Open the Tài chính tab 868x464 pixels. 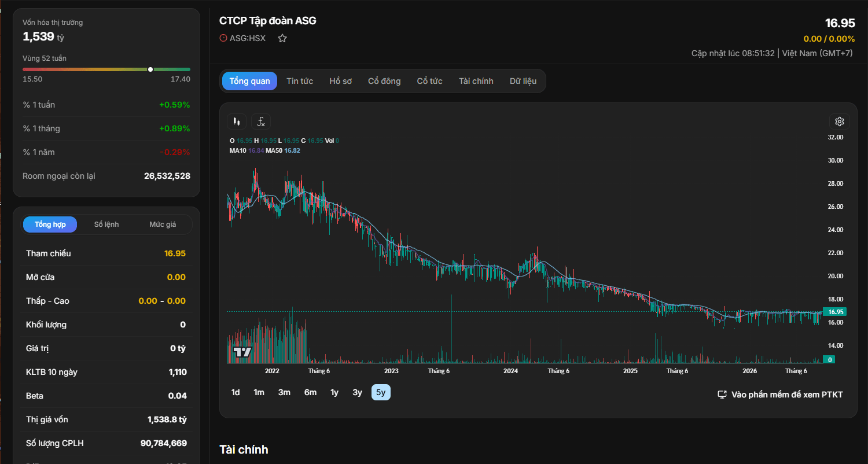tap(476, 81)
